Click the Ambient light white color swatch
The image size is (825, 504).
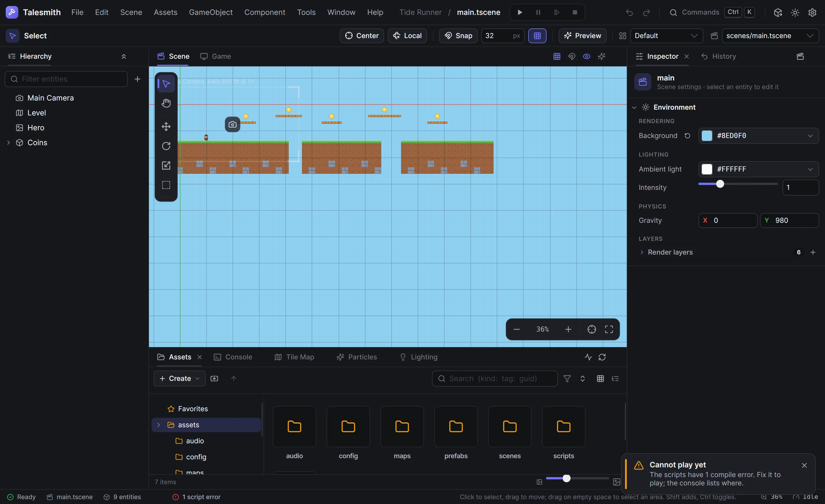tap(706, 169)
